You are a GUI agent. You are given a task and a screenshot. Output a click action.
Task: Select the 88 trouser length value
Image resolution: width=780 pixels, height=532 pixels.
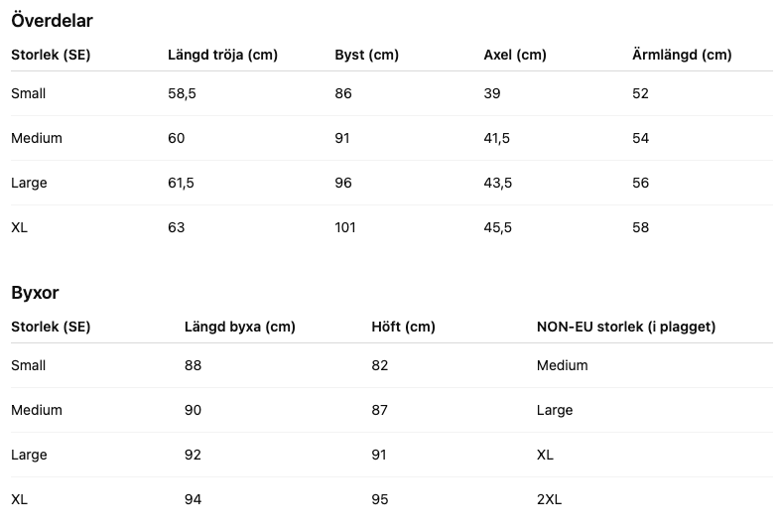click(x=193, y=365)
